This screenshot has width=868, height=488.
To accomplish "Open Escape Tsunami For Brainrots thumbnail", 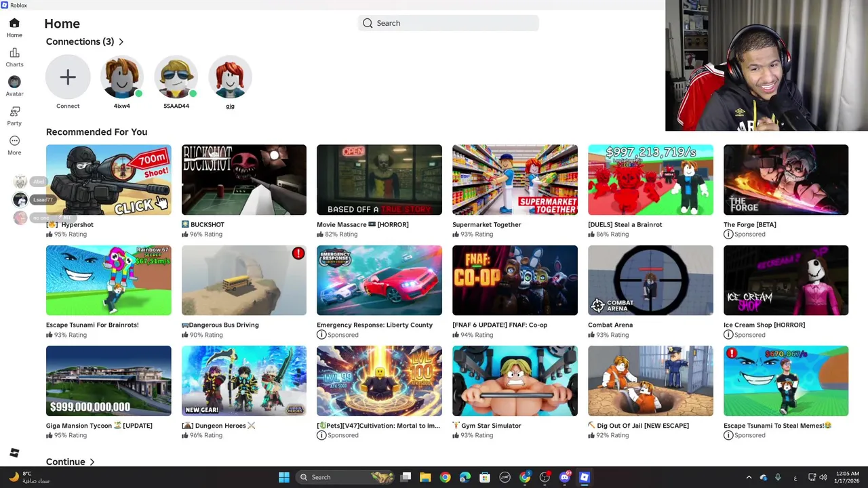I will click(x=108, y=280).
